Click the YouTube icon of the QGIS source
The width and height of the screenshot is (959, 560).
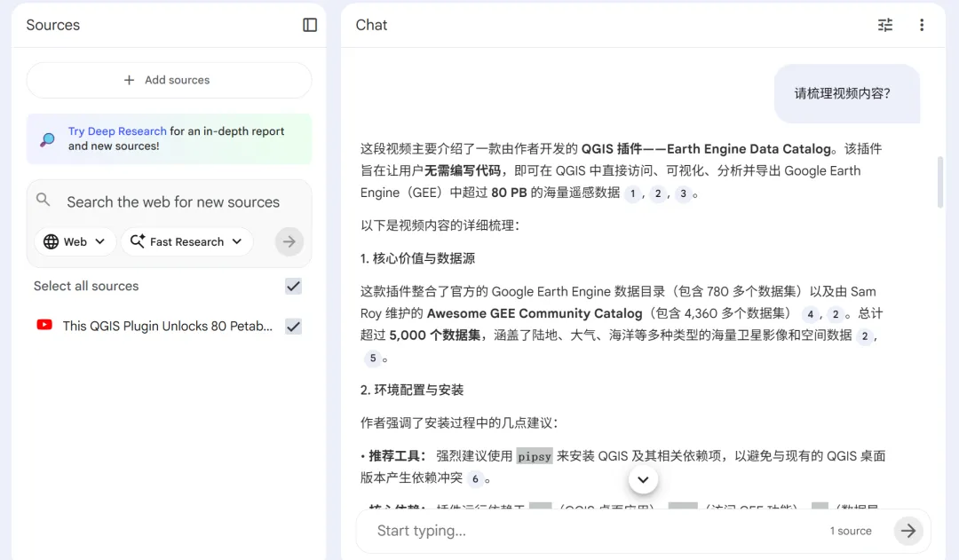point(44,325)
